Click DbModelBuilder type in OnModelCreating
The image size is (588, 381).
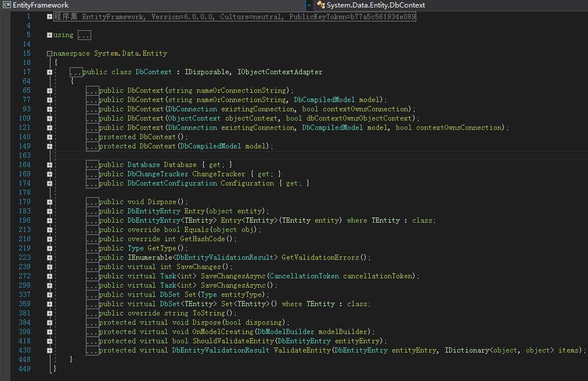coord(286,332)
